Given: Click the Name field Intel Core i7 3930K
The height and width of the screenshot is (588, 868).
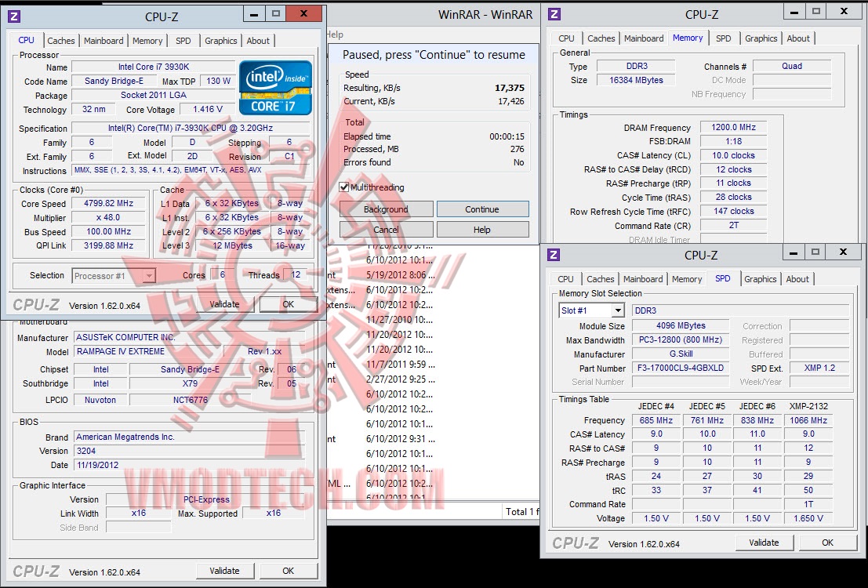Looking at the screenshot, I should pos(154,67).
